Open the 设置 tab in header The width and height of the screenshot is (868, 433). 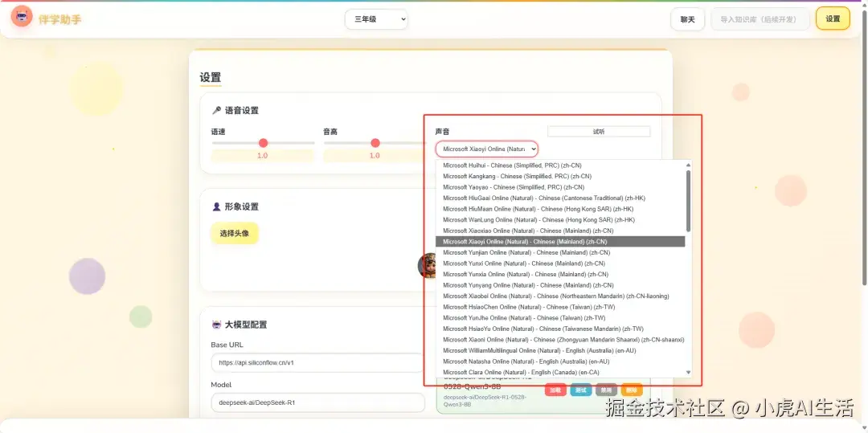(x=833, y=18)
